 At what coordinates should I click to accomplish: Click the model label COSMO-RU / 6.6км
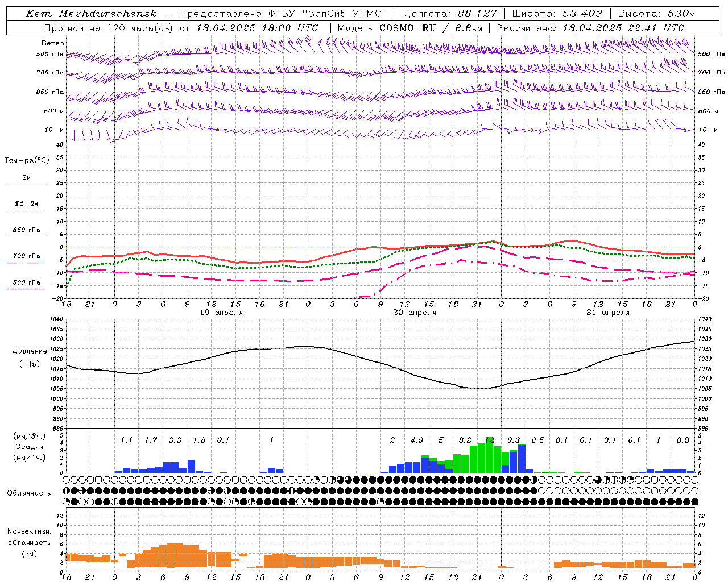tap(431, 28)
